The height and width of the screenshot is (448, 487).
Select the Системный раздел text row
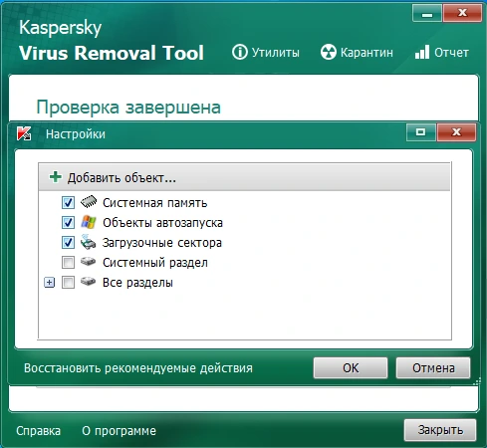155,263
